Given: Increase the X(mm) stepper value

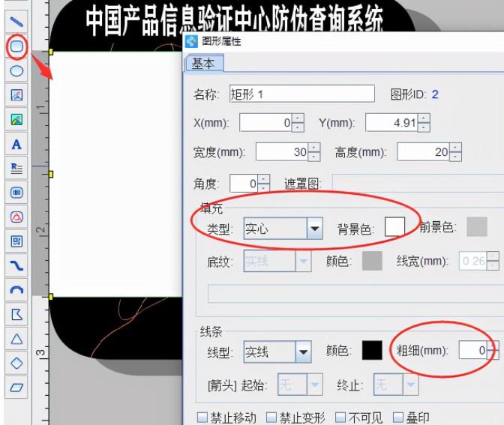Looking at the screenshot, I should click(298, 118).
